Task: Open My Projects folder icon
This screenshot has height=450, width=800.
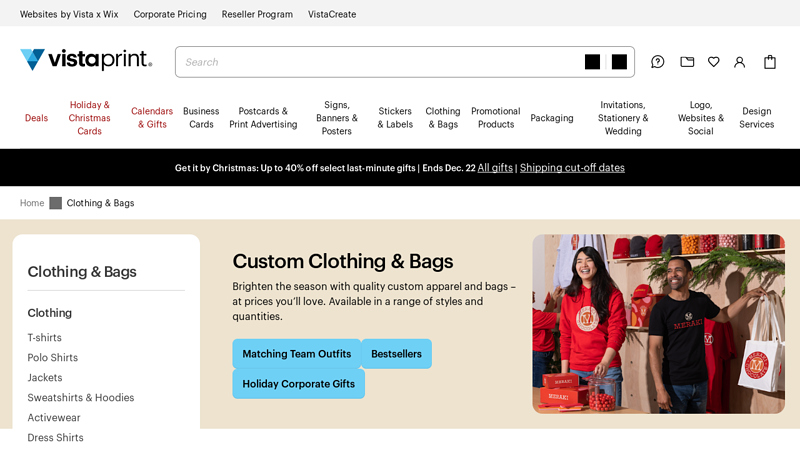Action: (x=687, y=62)
